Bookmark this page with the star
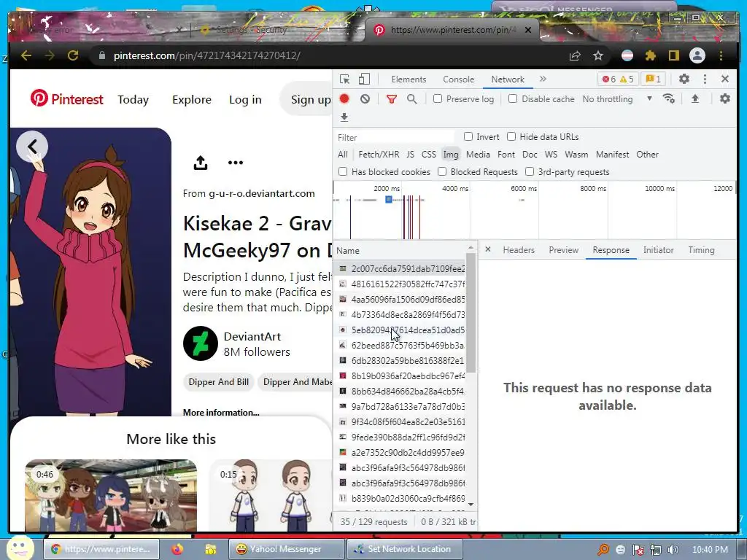747x560 pixels. pyautogui.click(x=598, y=55)
